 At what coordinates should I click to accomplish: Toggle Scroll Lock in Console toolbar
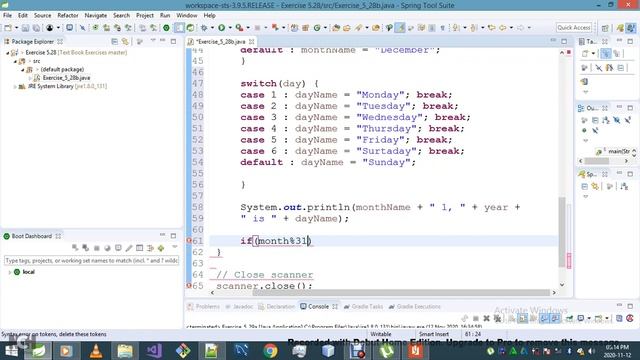click(523, 318)
